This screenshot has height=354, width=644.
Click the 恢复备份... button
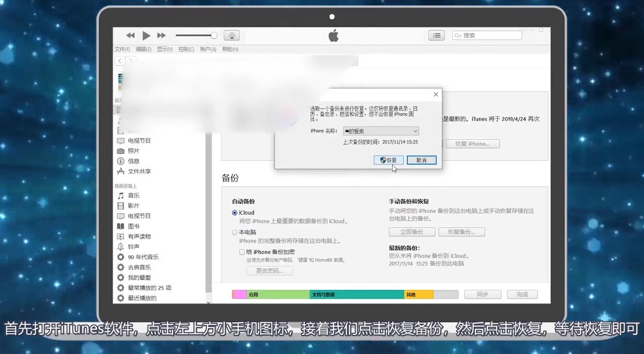tap(462, 232)
